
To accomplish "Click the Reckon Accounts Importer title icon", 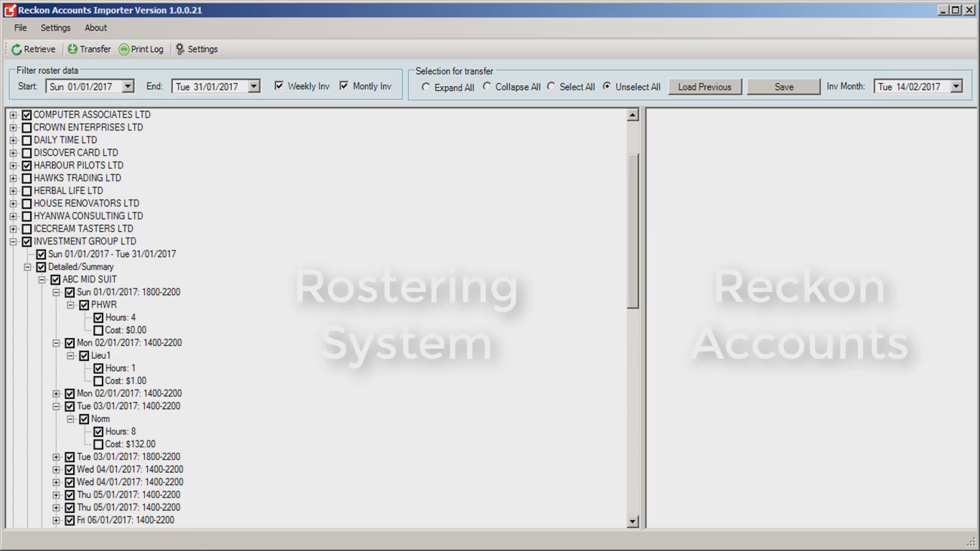I will click(x=9, y=10).
